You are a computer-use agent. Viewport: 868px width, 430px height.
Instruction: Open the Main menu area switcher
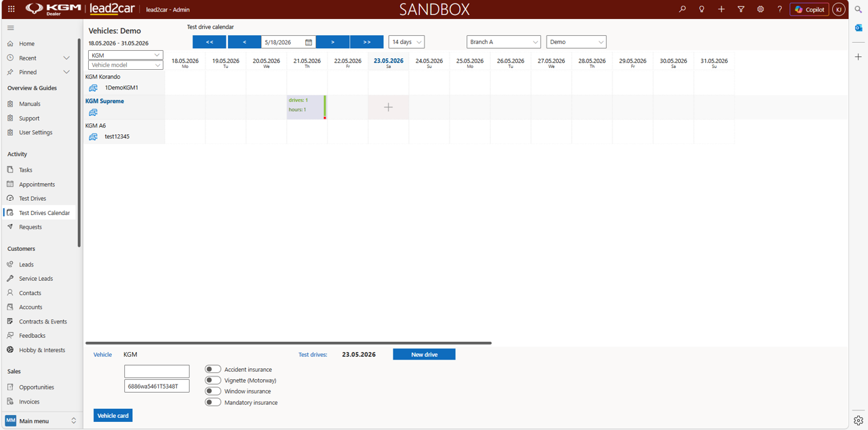tap(41, 421)
